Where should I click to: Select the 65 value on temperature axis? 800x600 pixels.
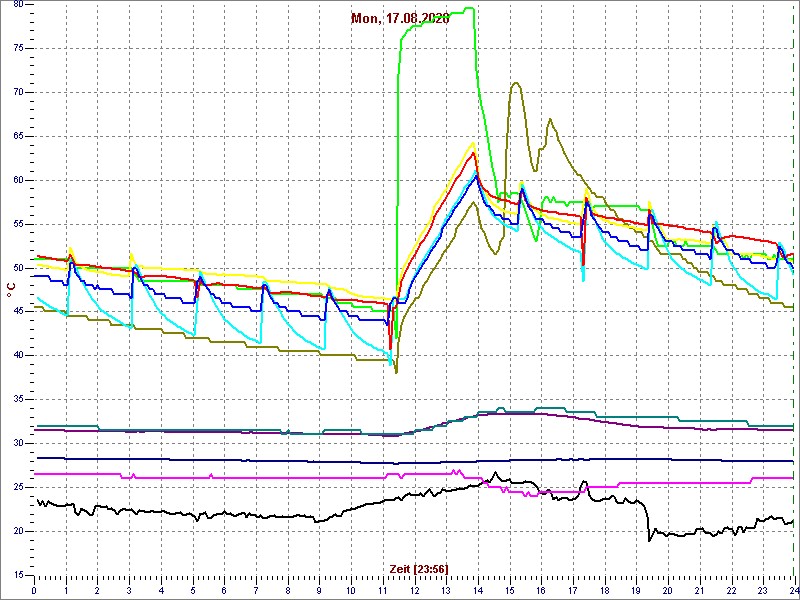18,136
